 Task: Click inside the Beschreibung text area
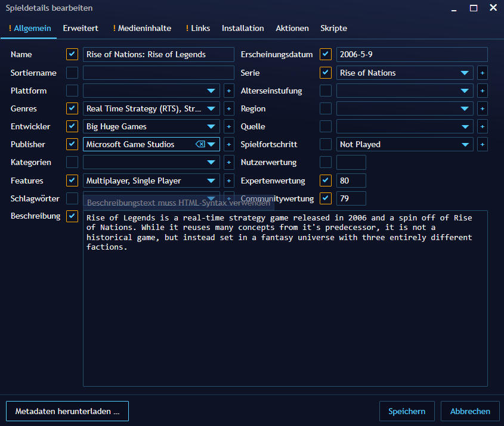[x=285, y=310]
